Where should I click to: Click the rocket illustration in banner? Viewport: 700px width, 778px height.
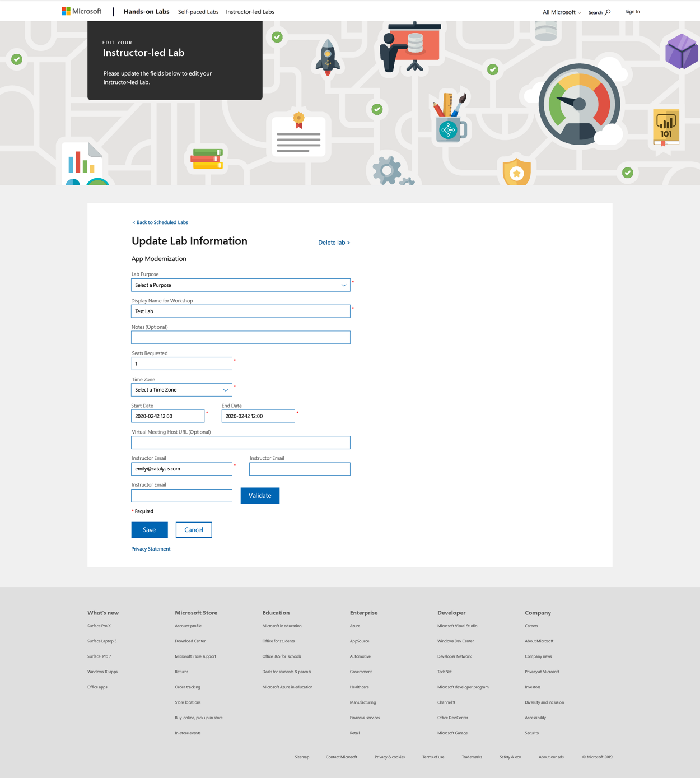pos(328,58)
